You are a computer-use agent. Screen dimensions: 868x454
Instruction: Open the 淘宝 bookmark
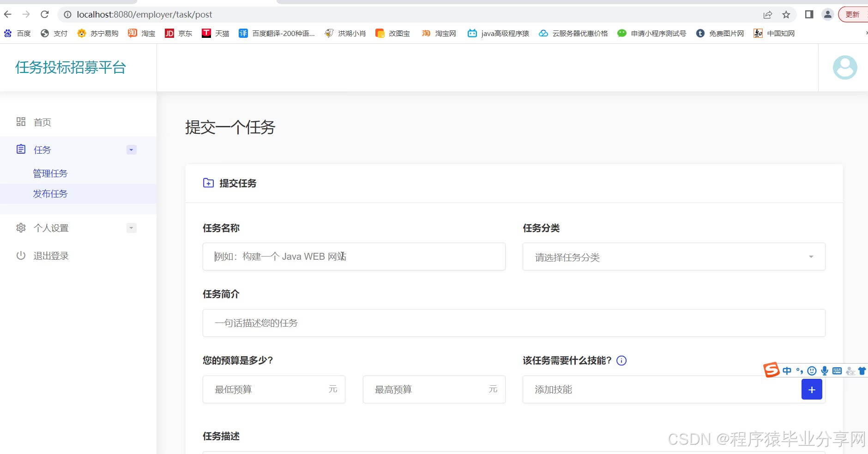pyautogui.click(x=142, y=33)
